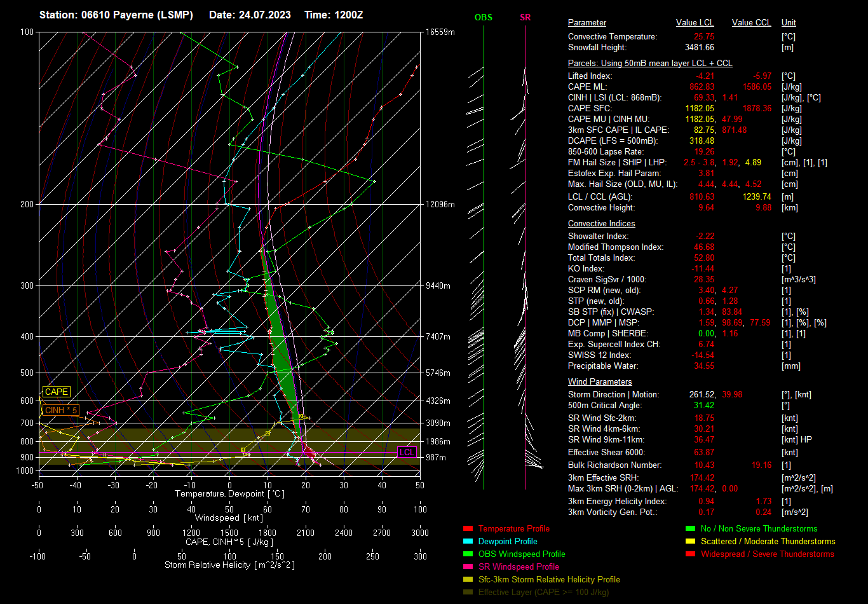This screenshot has height=604, width=868.
Task: Select the magenta SR Windspeed Profile swatch
Action: 468,567
